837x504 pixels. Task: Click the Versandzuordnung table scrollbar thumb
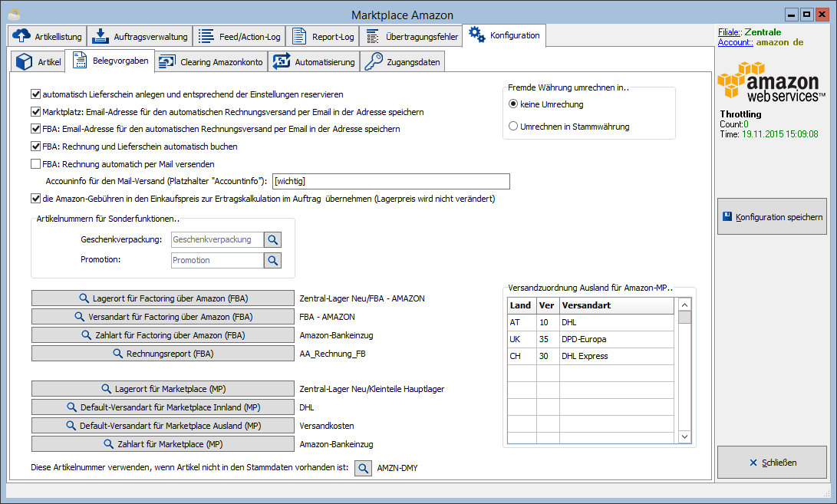pos(684,318)
